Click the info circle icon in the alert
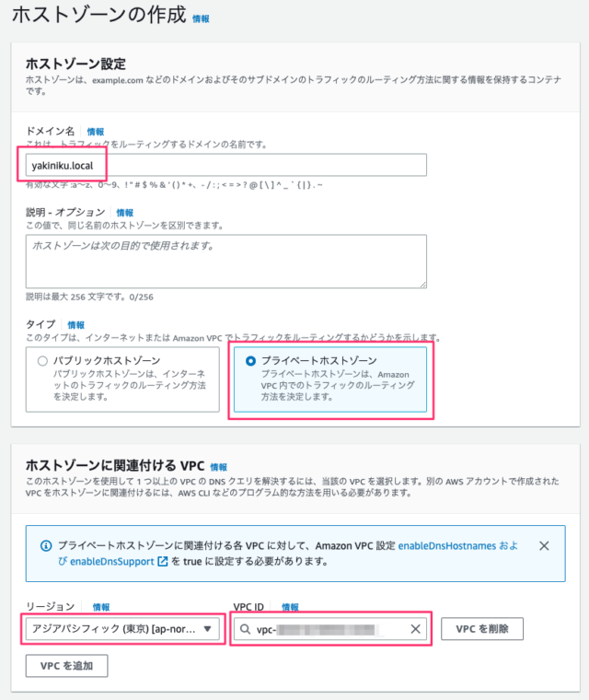 (x=46, y=545)
